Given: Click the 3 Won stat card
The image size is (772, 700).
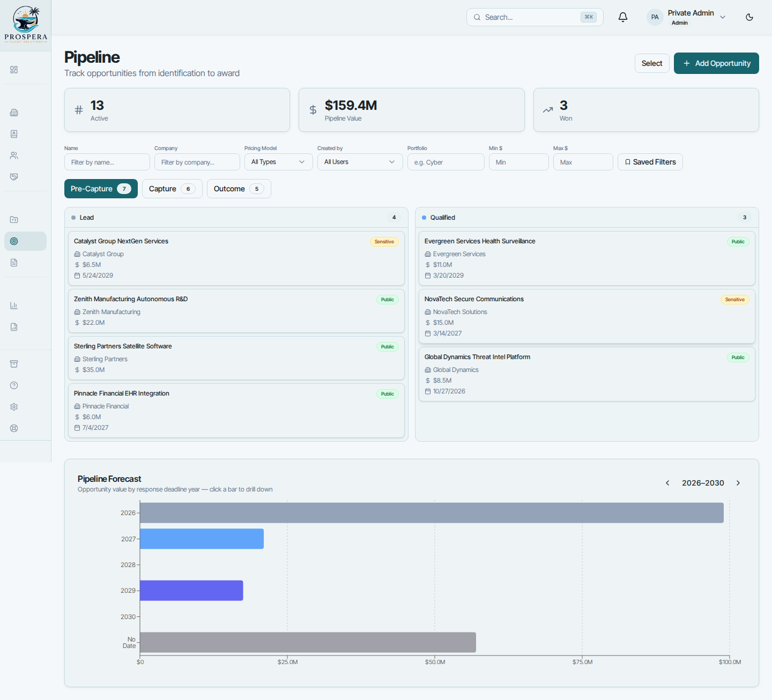Looking at the screenshot, I should point(646,110).
